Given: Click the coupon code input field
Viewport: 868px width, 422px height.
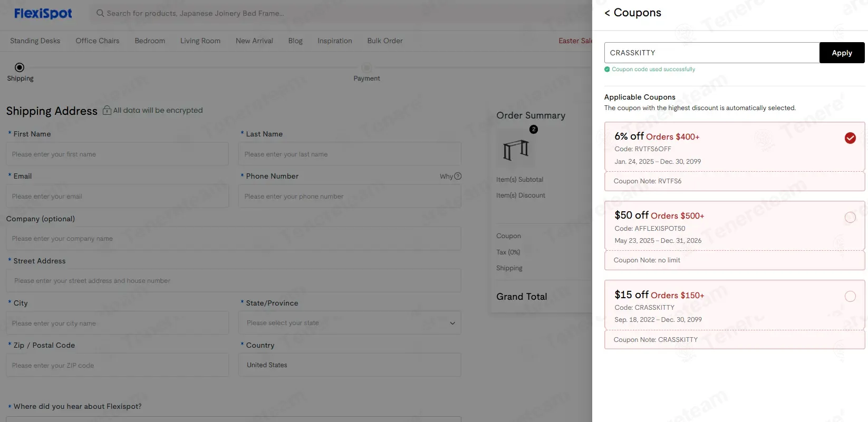Looking at the screenshot, I should pyautogui.click(x=712, y=53).
